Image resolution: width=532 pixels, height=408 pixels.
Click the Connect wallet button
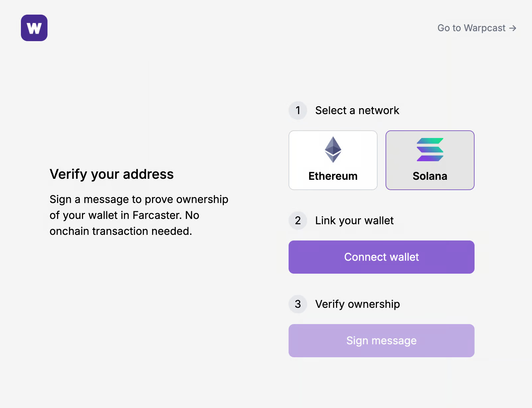[382, 257]
